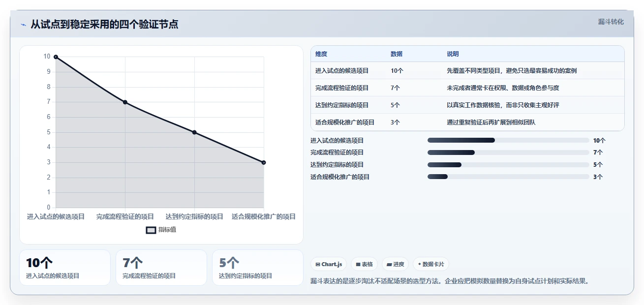Viewport: 644px width, 305px height.
Task: Click the 10个 stat card
Action: click(x=65, y=268)
